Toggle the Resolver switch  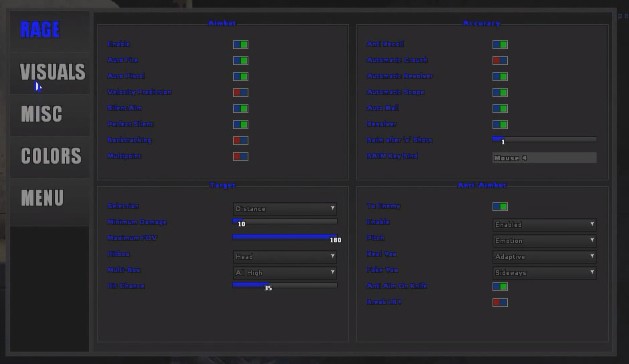500,124
